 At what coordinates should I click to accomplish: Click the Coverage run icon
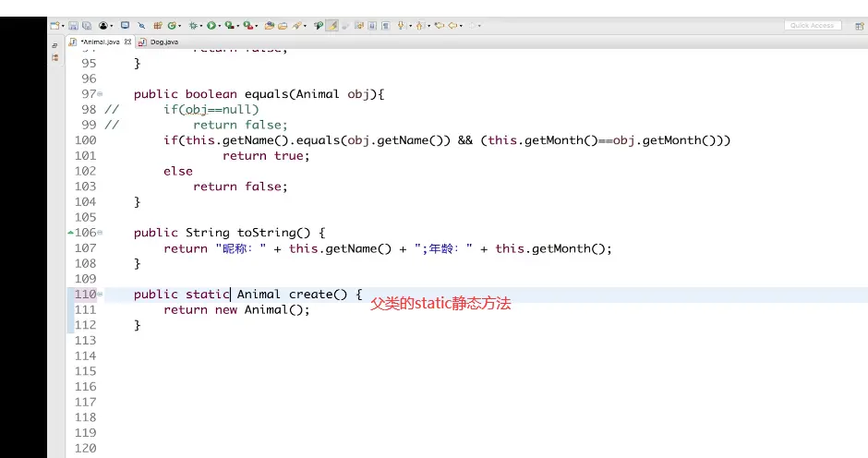(x=230, y=26)
